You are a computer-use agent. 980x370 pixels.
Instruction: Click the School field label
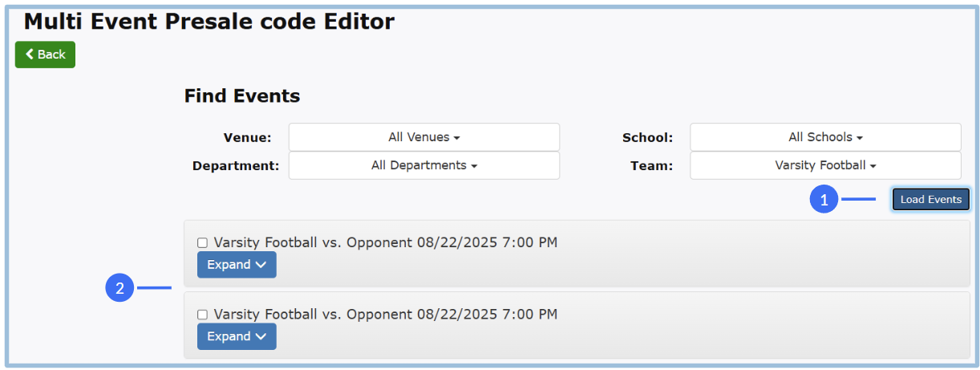tap(647, 137)
